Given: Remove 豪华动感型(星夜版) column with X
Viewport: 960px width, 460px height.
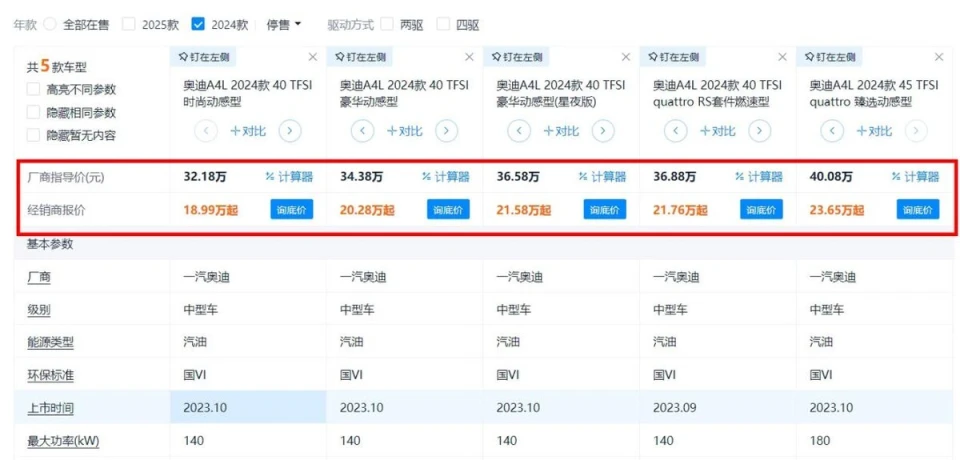Looking at the screenshot, I should pos(626,57).
